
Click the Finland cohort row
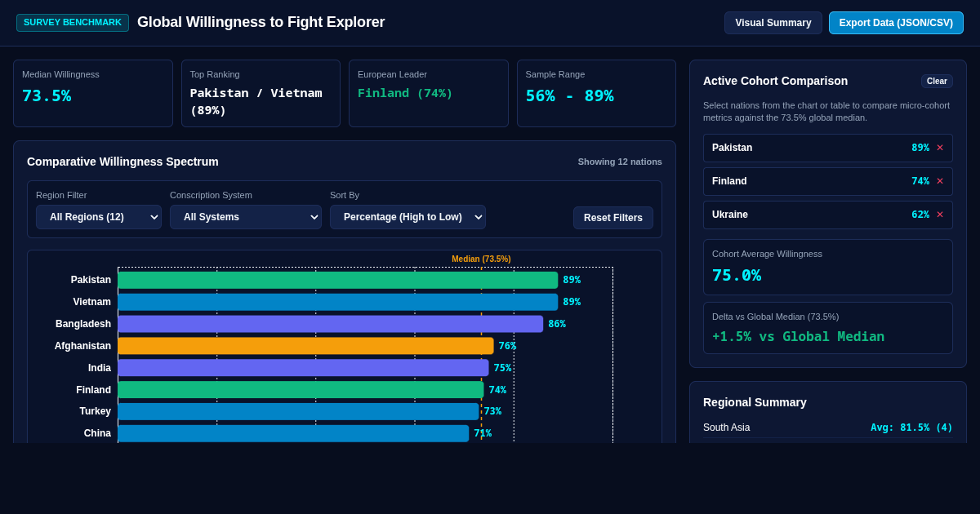click(x=828, y=181)
